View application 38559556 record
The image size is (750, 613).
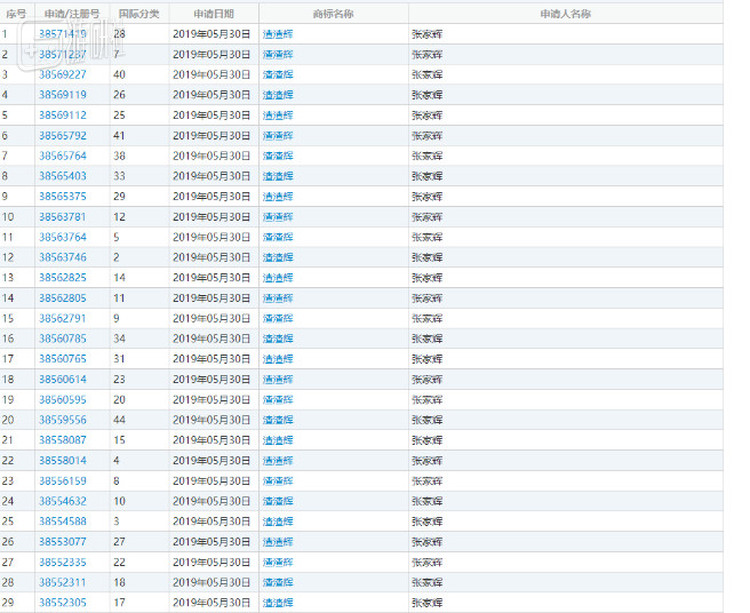pyautogui.click(x=62, y=420)
